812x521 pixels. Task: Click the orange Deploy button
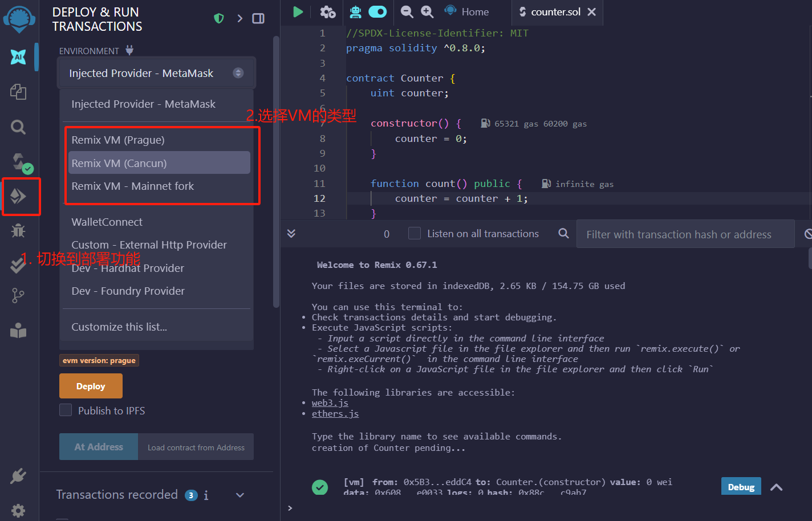[x=91, y=386]
